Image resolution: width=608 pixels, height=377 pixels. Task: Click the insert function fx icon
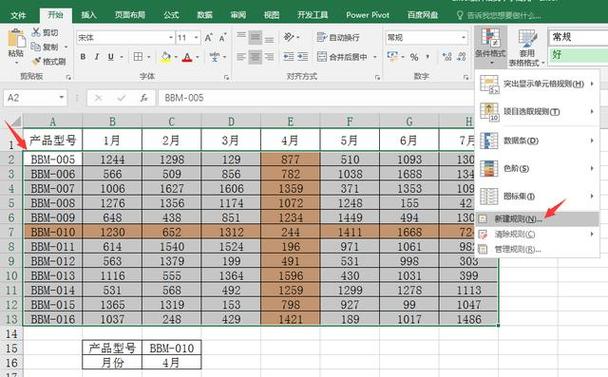tap(144, 98)
